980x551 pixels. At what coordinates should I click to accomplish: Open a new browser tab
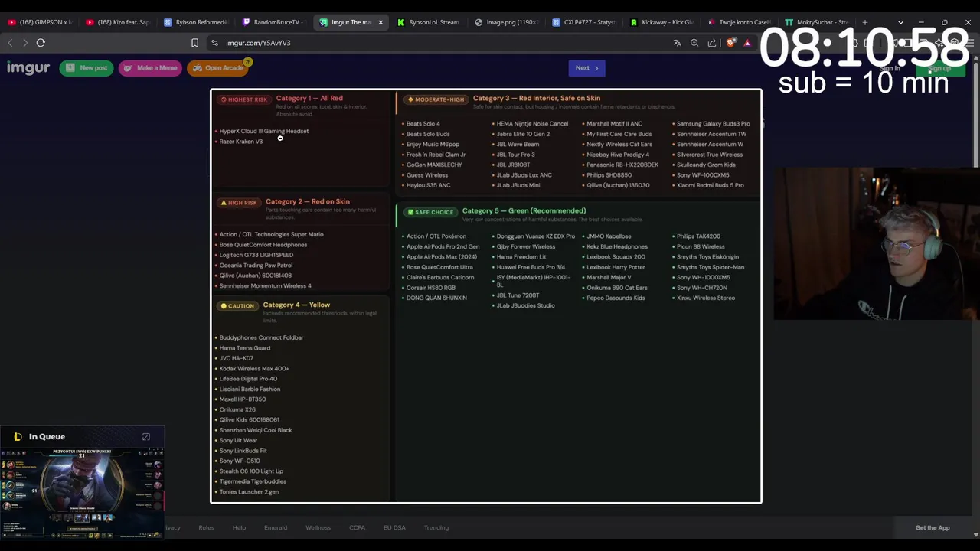(865, 22)
